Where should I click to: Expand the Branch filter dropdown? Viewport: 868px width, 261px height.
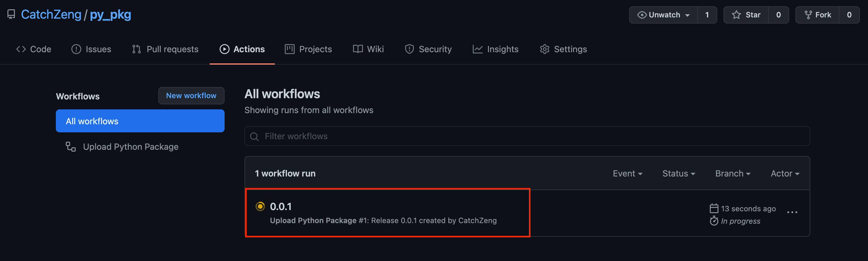click(x=733, y=174)
